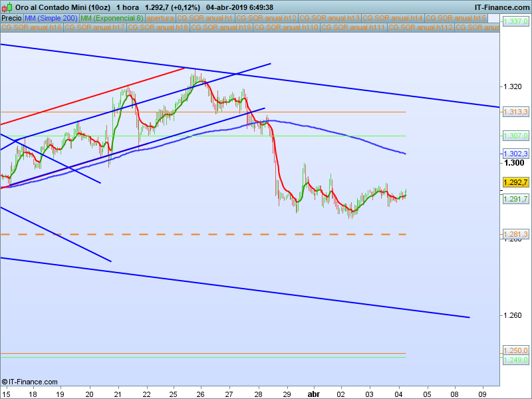
Task: Click the orange 1.313,3 price tag
Action: point(516,112)
